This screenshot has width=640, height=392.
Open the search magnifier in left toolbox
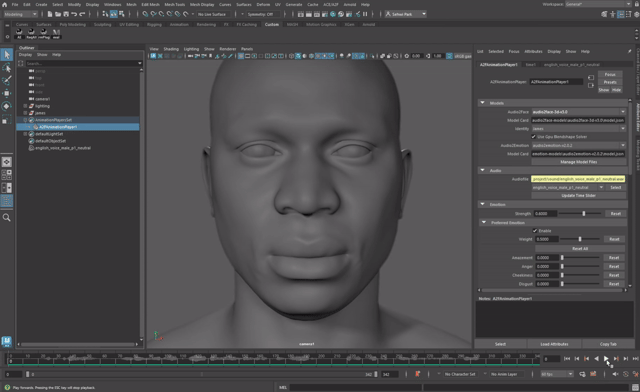7,218
